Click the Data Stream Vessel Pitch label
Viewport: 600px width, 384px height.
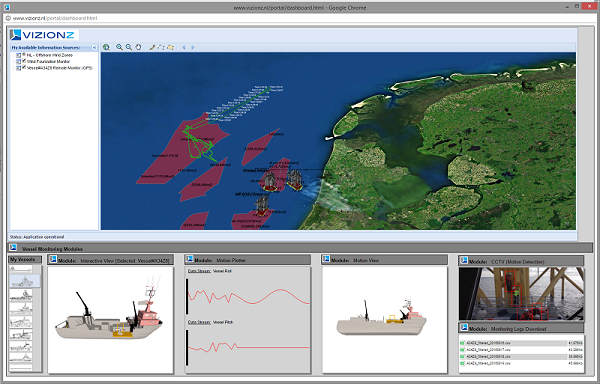[210, 322]
